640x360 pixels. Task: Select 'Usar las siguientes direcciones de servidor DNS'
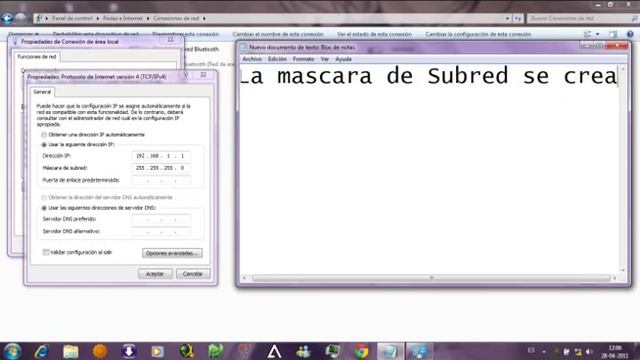[98, 208]
